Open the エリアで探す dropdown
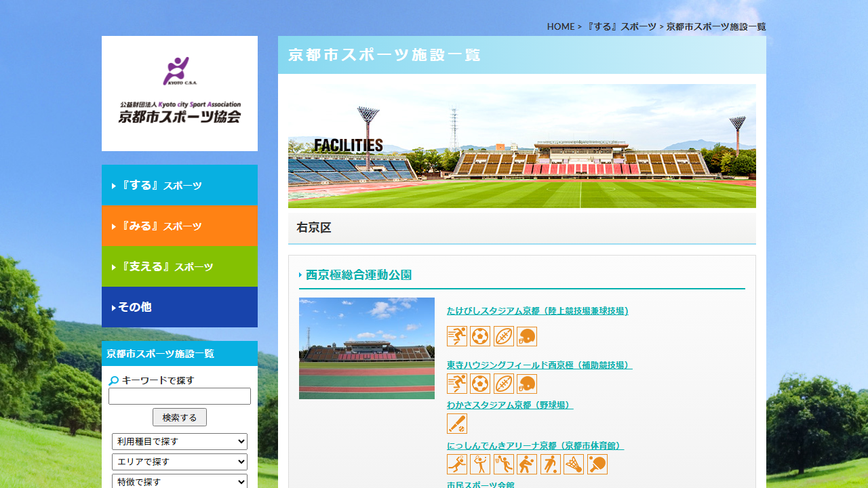The image size is (868, 488). (x=180, y=462)
